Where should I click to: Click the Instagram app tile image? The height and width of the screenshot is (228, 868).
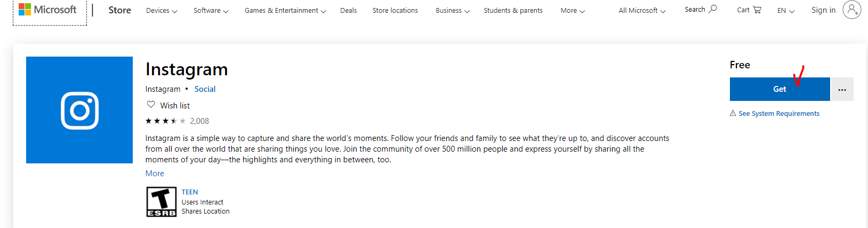point(79,110)
